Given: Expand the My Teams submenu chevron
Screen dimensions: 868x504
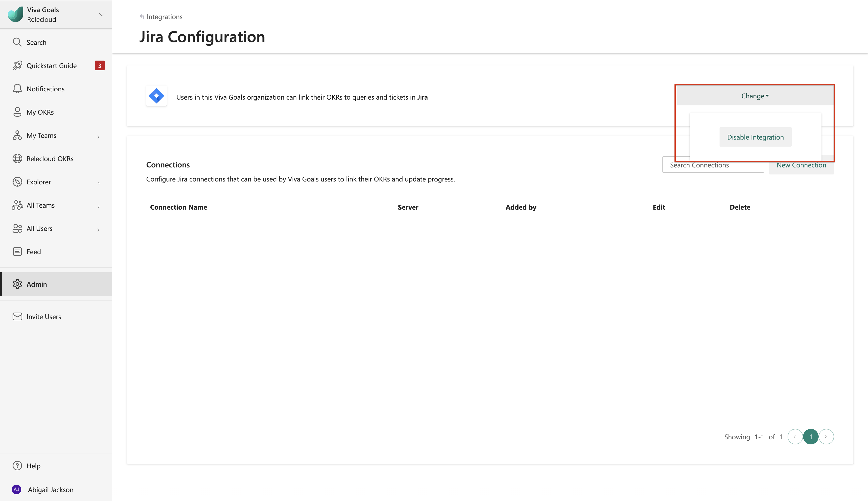Looking at the screenshot, I should coord(98,137).
